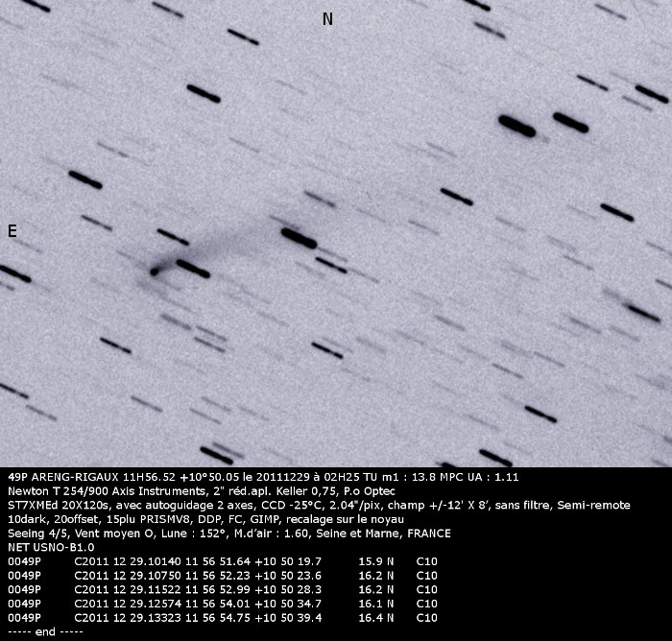Click the "E" east orientation label
This screenshot has height=641, width=672.
coord(12,231)
